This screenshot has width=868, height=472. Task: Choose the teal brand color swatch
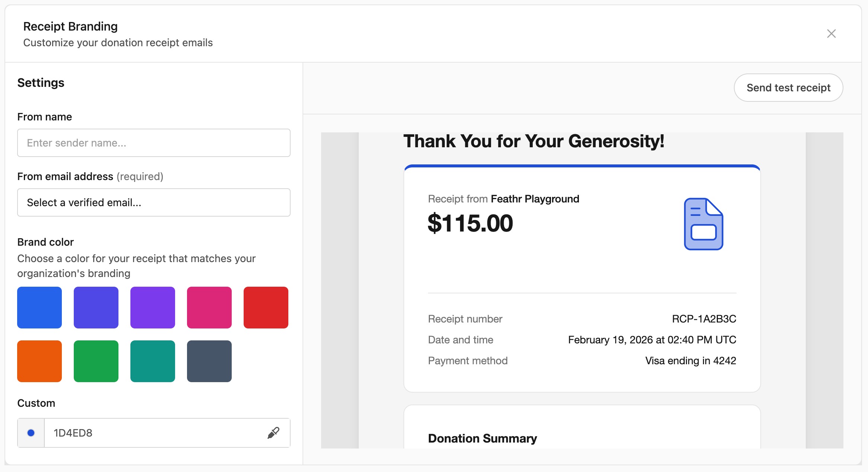[x=153, y=361]
